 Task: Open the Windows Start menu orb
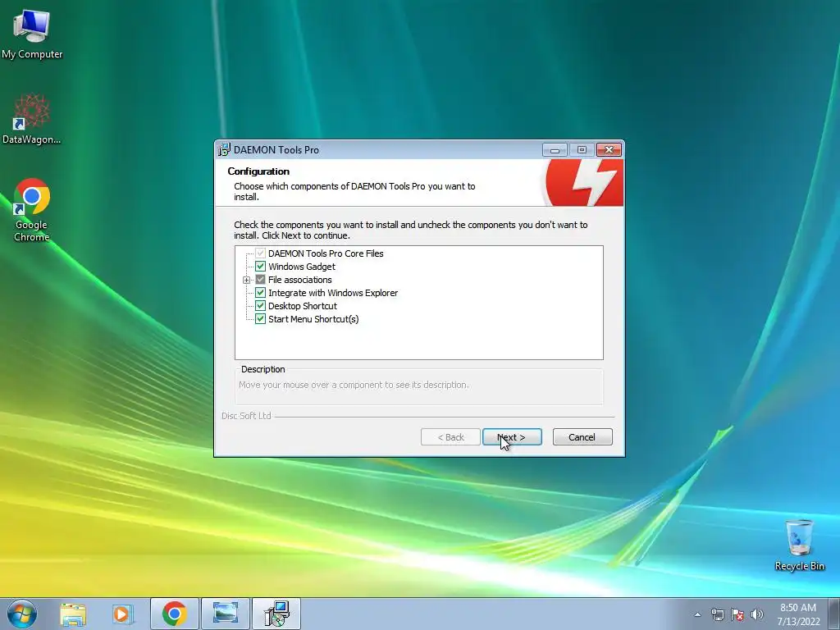coord(22,614)
